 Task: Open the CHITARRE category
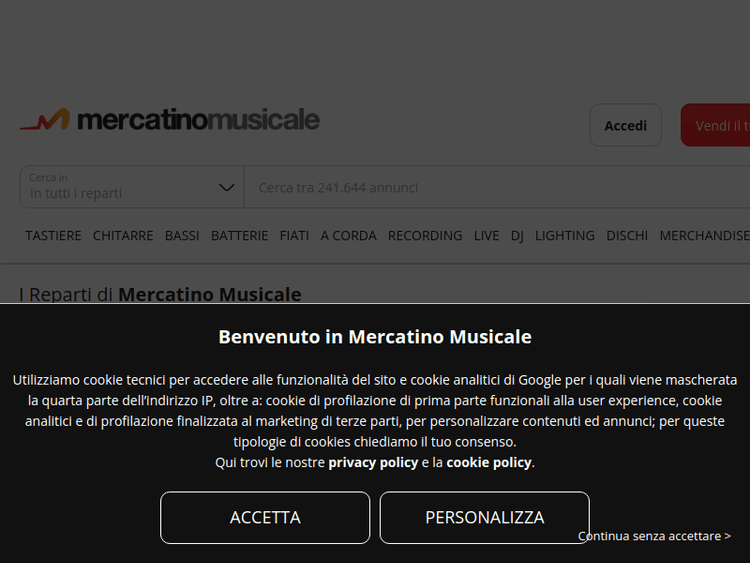[x=123, y=236]
